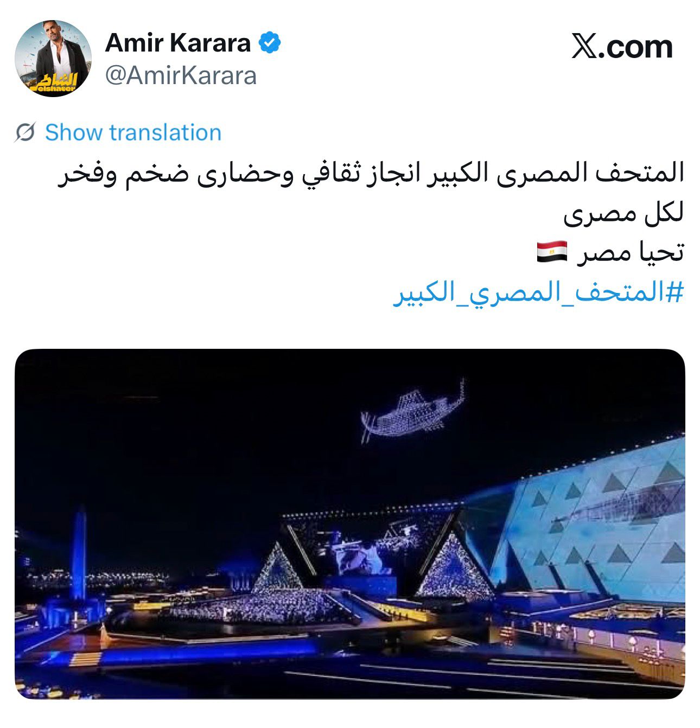This screenshot has width=700, height=728.
Task: Click the X.com logo
Action: pos(622,47)
